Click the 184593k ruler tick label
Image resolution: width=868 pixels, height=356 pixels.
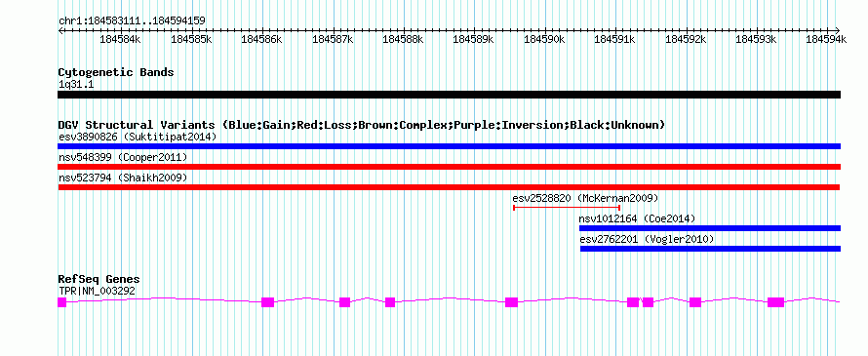pos(756,39)
